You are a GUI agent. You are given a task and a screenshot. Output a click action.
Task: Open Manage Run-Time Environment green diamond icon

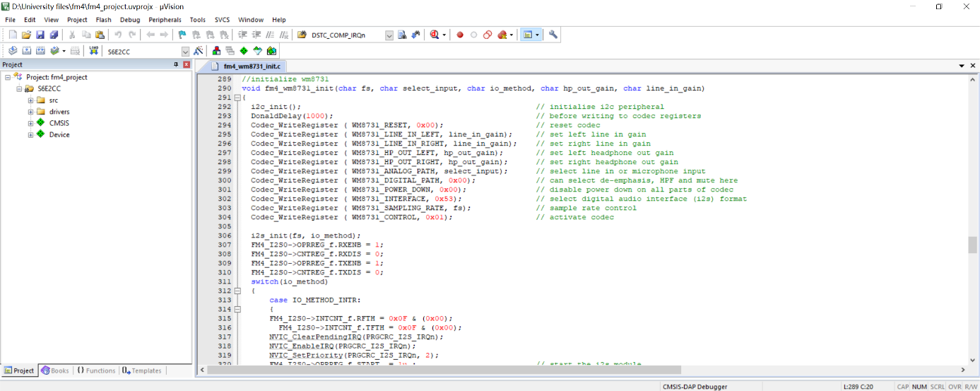[244, 51]
